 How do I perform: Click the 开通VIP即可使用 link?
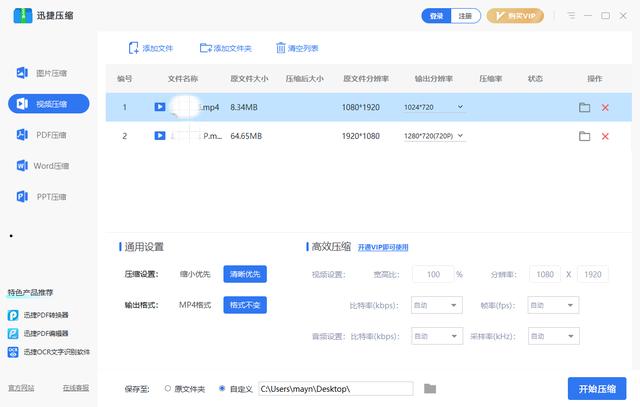pos(383,247)
